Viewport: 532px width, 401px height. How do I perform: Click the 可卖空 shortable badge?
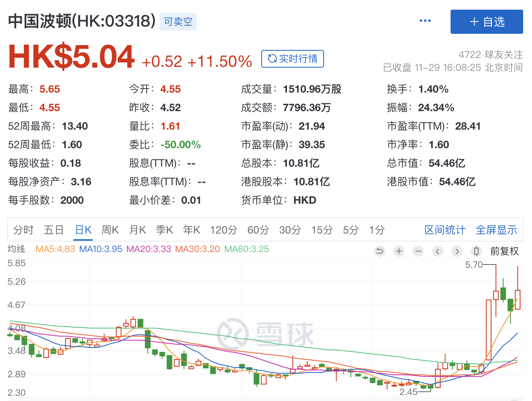click(x=178, y=22)
